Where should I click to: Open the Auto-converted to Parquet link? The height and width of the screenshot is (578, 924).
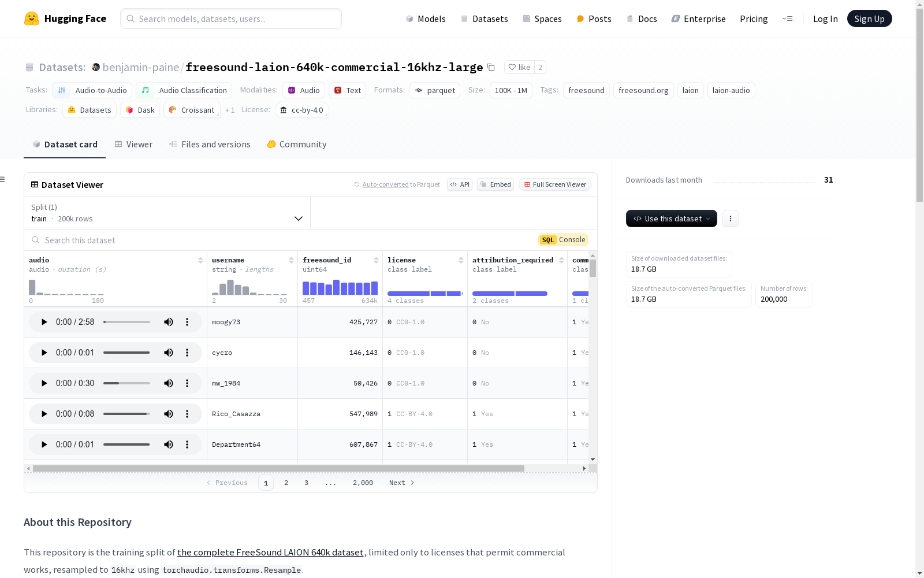coord(397,184)
